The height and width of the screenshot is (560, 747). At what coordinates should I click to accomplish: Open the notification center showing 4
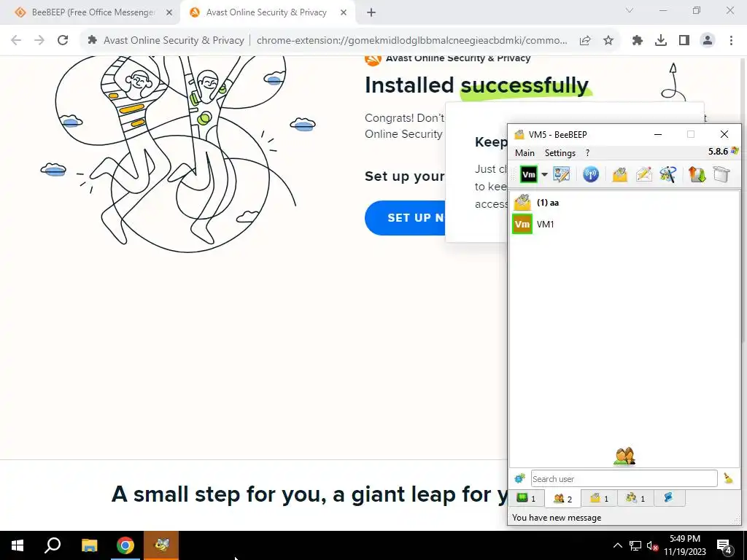click(724, 546)
